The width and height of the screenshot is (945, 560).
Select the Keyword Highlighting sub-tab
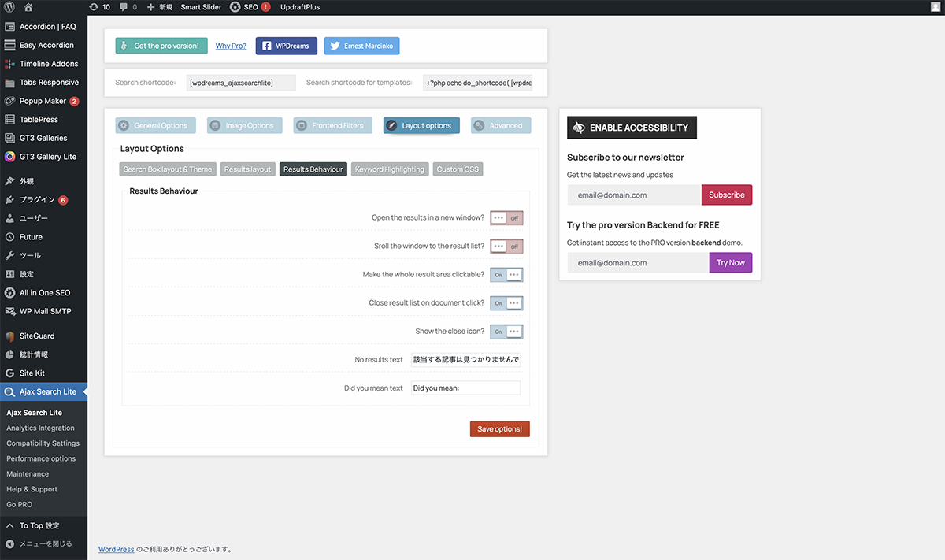389,169
